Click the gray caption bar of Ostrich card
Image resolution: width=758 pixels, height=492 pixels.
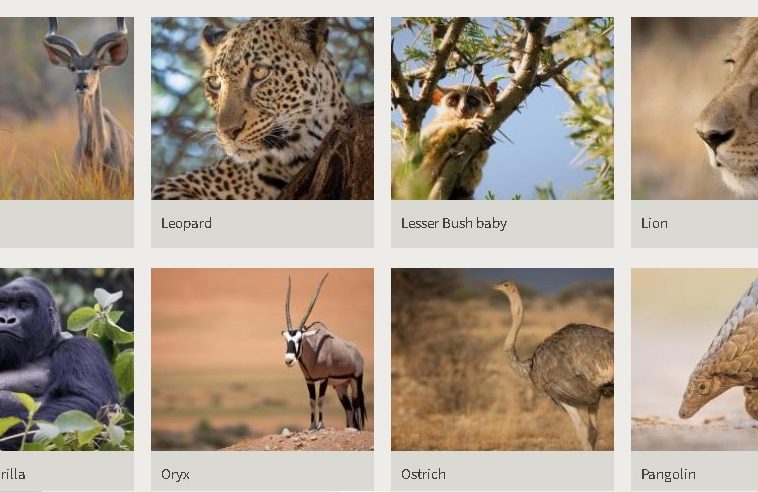click(x=502, y=471)
